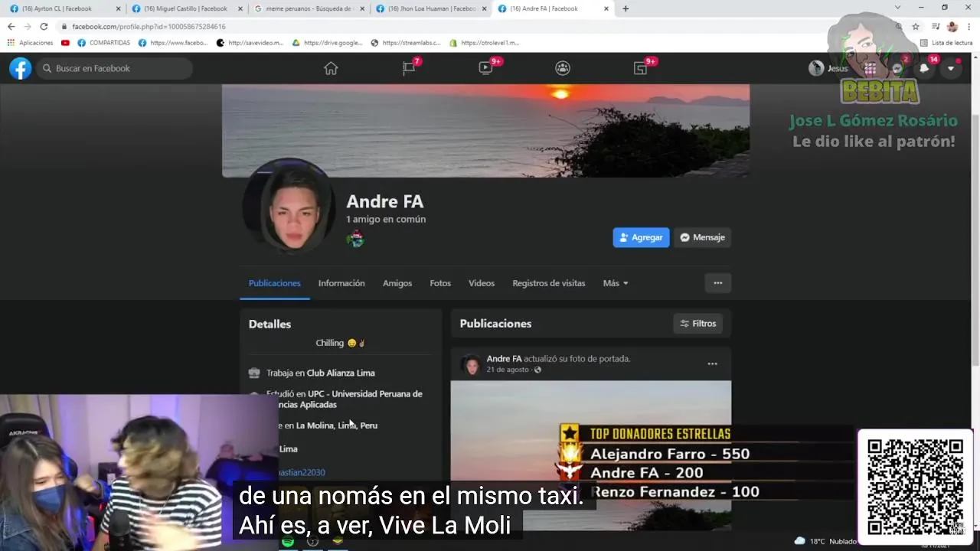Open COMPARTIDAS bookmark
Viewport: 980px width, 551px height.
104,43
